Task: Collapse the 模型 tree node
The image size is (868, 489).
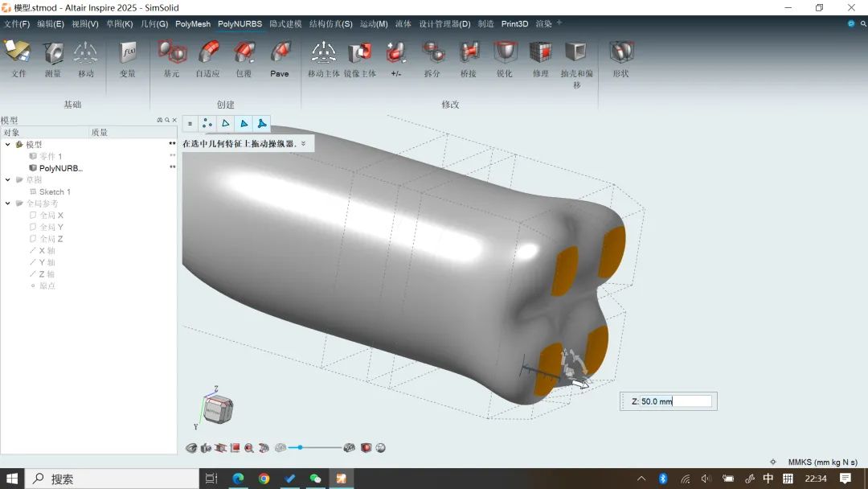Action: pos(8,145)
